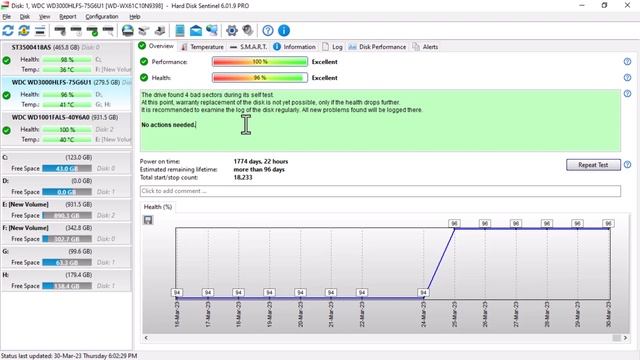Click the 96 data point at 30-Mar-23
This screenshot has width=640, height=360.
point(608,223)
